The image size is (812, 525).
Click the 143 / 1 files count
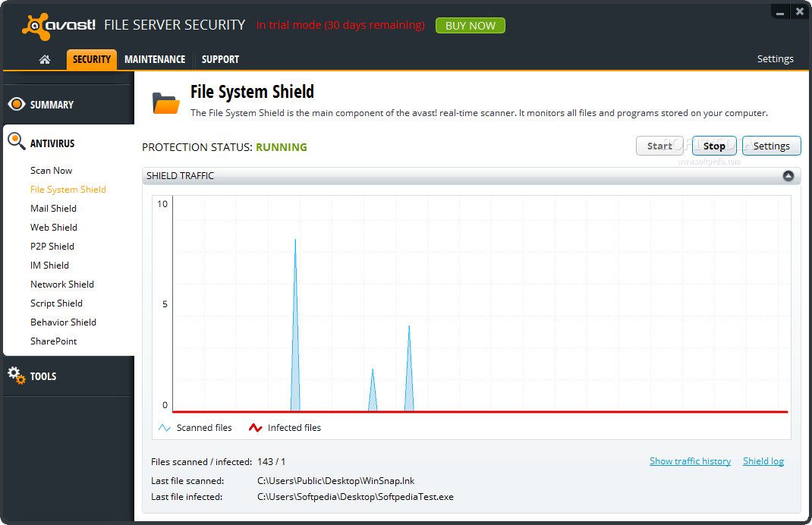tap(271, 462)
